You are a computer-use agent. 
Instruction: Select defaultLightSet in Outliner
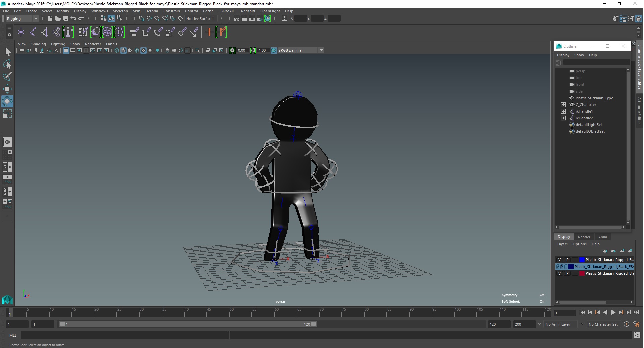click(589, 125)
